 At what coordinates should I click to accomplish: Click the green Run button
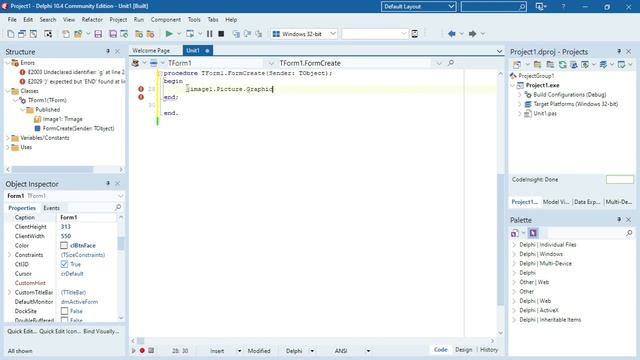[x=169, y=34]
